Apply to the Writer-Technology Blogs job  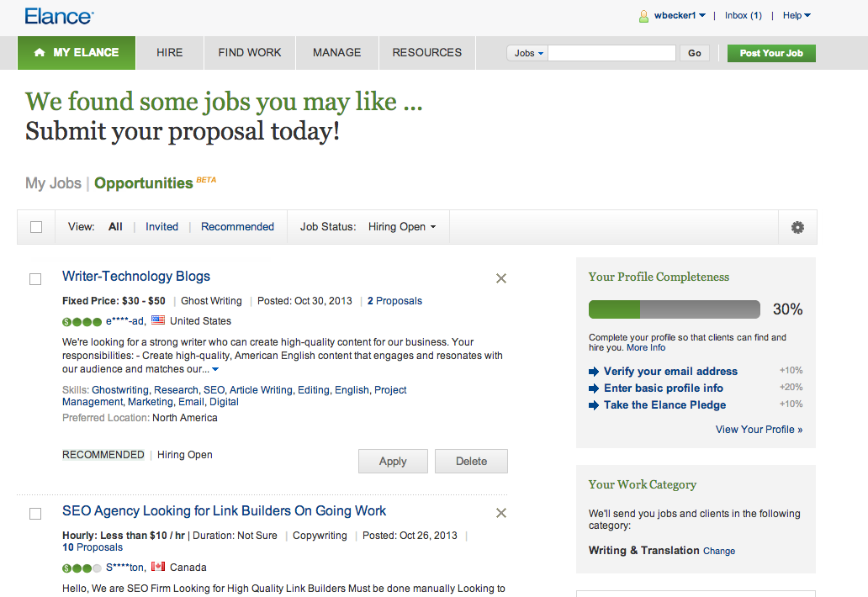click(x=393, y=461)
